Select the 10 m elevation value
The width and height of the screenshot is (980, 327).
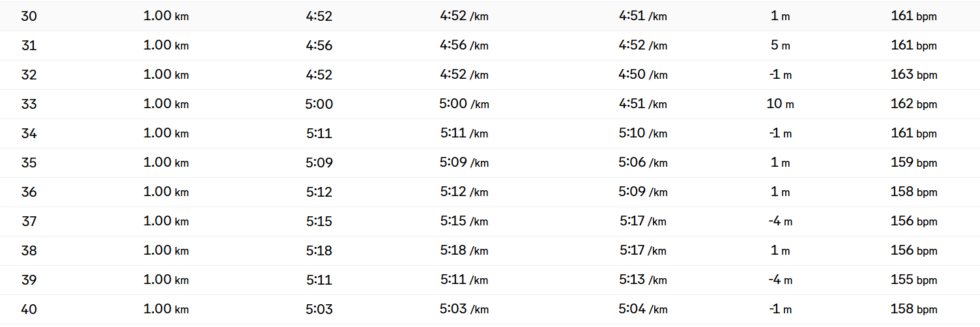pos(780,104)
